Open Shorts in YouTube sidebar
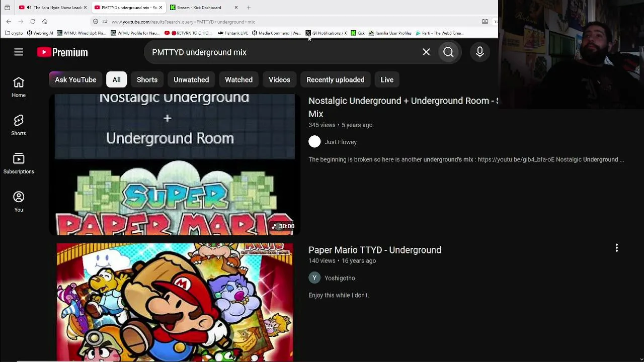Screen dimensions: 644x362 coord(19,125)
